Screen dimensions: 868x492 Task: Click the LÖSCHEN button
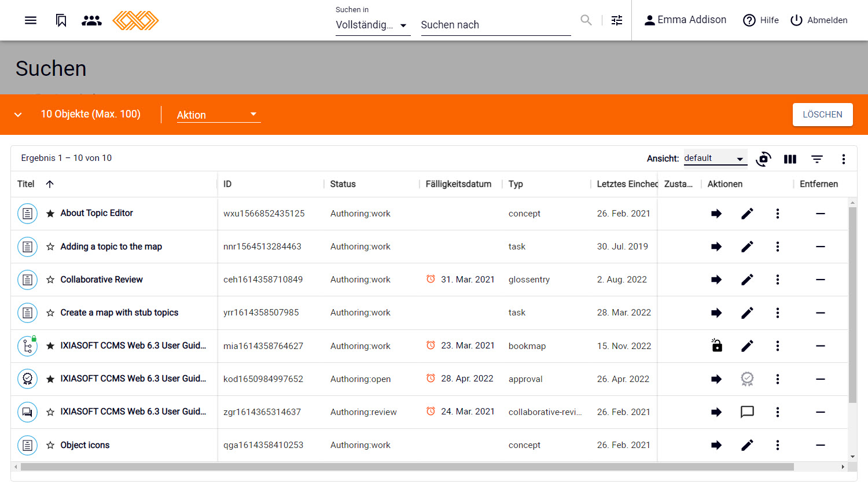tap(822, 115)
